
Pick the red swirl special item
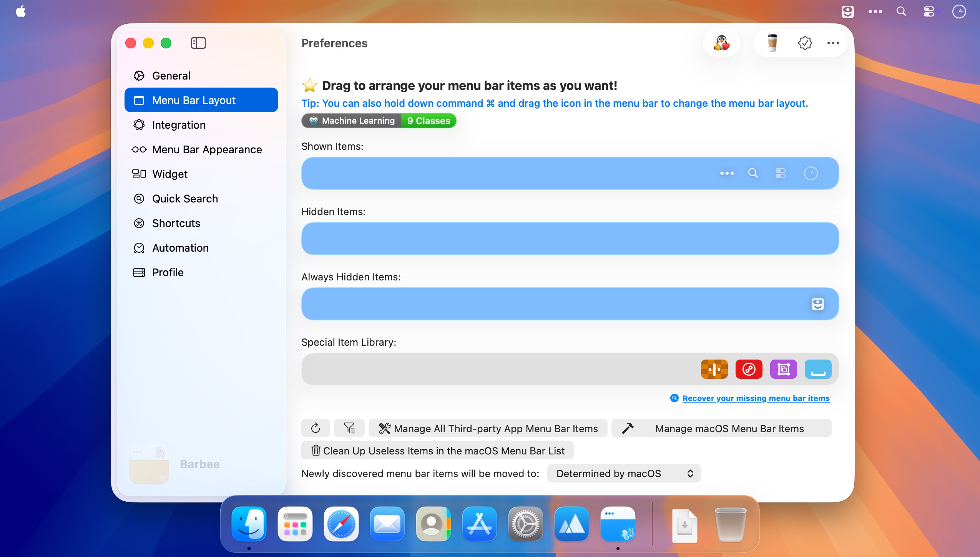tap(749, 369)
